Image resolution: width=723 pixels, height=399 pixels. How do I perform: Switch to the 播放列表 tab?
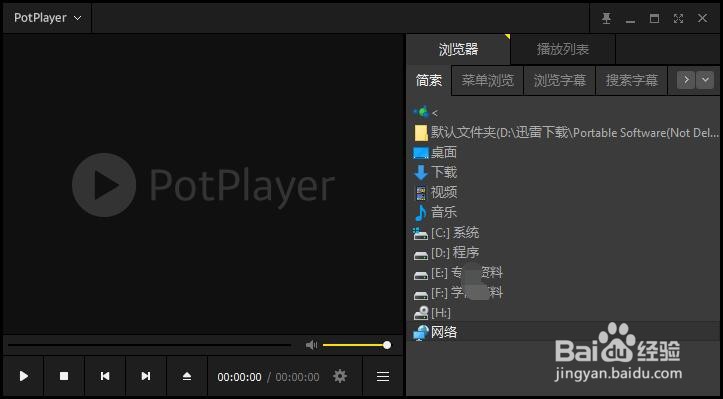point(563,49)
